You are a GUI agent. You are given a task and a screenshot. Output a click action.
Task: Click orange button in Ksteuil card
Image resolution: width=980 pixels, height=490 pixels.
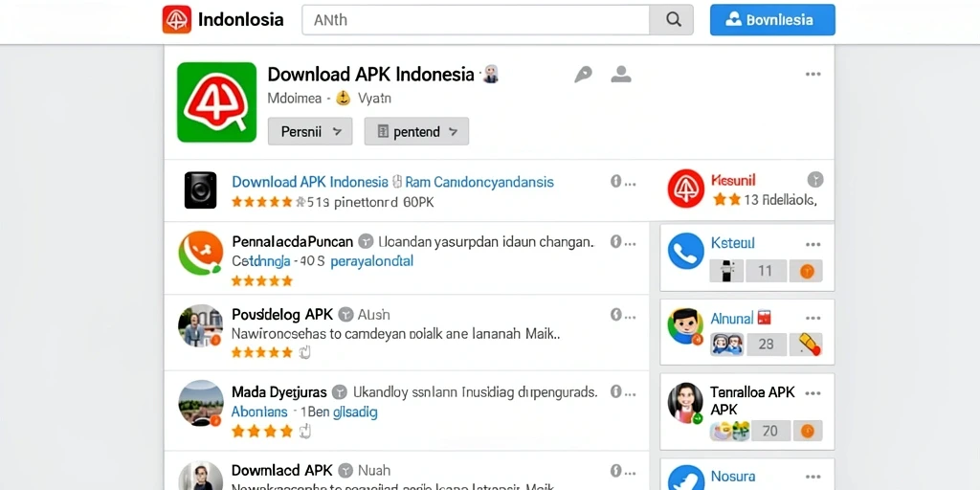coord(806,271)
